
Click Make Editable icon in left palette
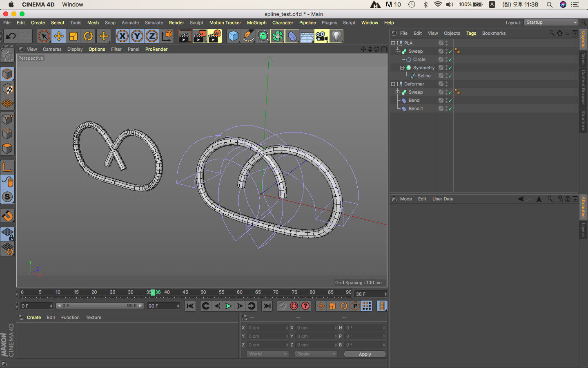(x=7, y=55)
